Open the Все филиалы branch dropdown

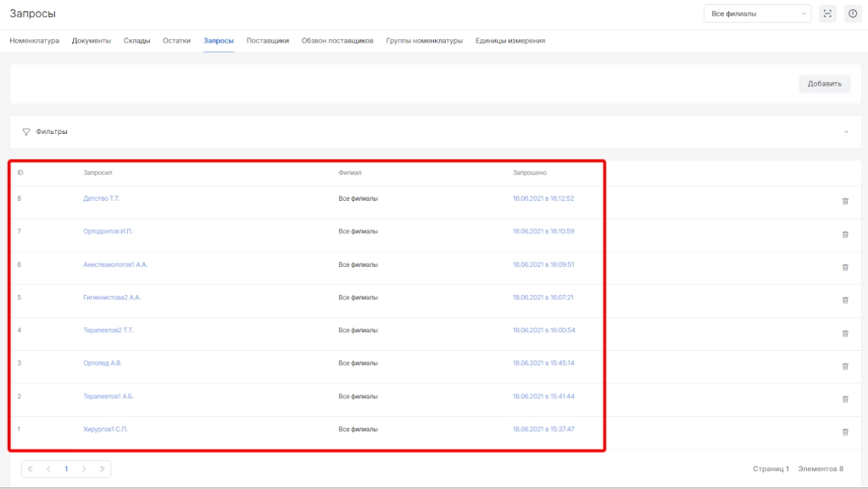(757, 14)
